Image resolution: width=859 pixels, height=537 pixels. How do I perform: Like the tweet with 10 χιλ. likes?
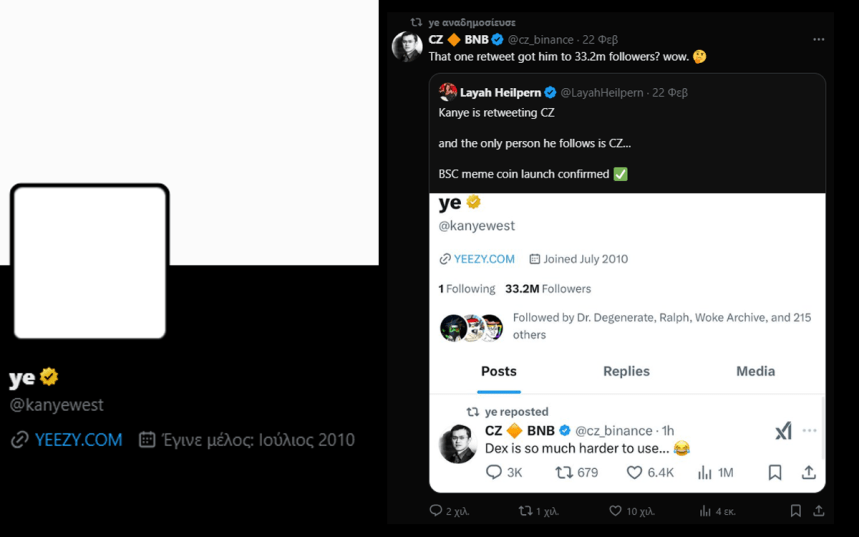(616, 511)
